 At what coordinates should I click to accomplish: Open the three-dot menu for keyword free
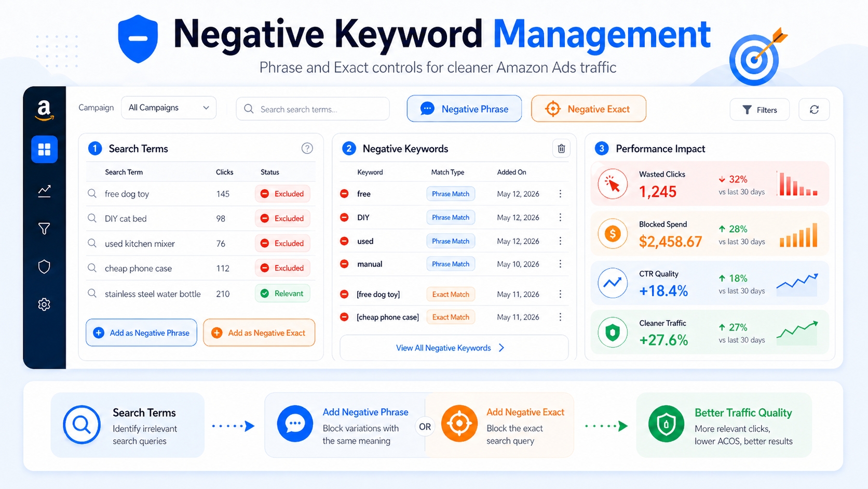coord(560,193)
